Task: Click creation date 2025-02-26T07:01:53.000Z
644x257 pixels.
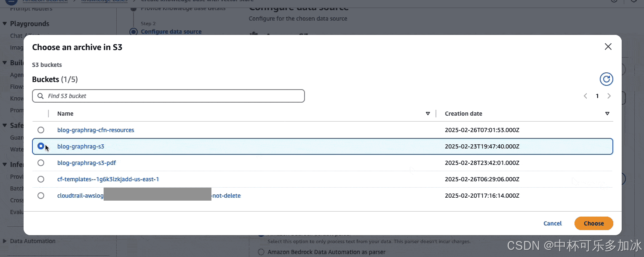Action: (x=482, y=130)
